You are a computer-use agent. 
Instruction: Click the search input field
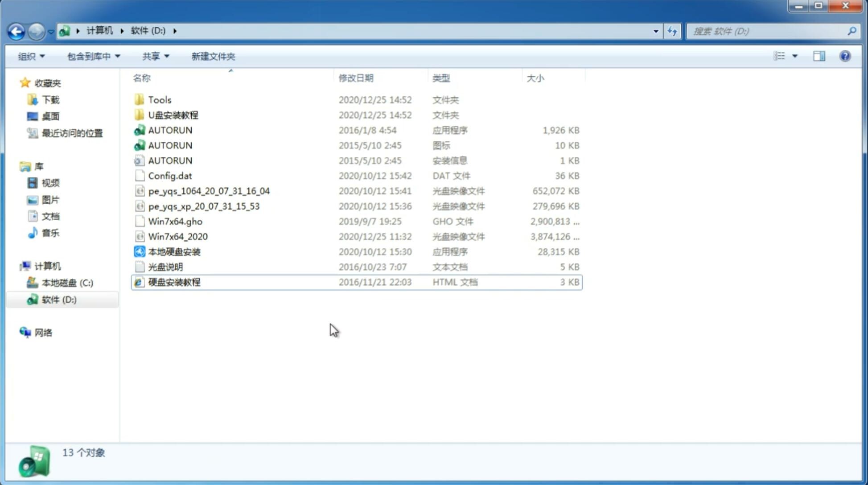769,30
